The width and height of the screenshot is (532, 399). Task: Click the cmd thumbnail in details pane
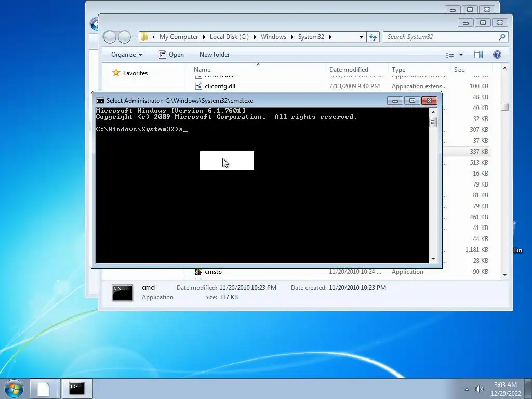tap(122, 292)
